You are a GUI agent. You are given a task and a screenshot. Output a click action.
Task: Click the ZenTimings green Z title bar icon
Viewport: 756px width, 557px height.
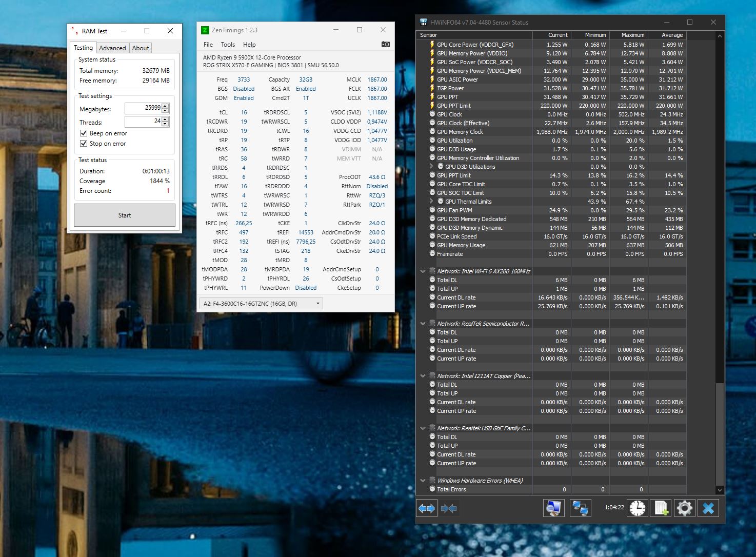pos(205,30)
